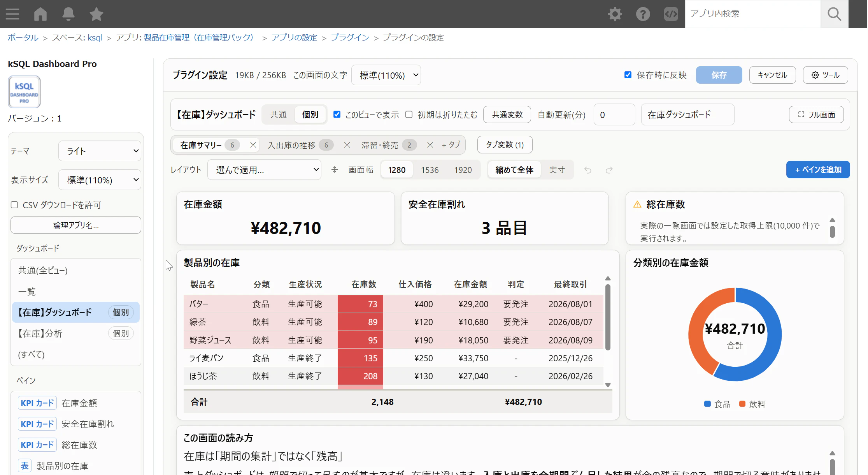
Task: Click the ペインを追加 button
Action: [x=818, y=170]
